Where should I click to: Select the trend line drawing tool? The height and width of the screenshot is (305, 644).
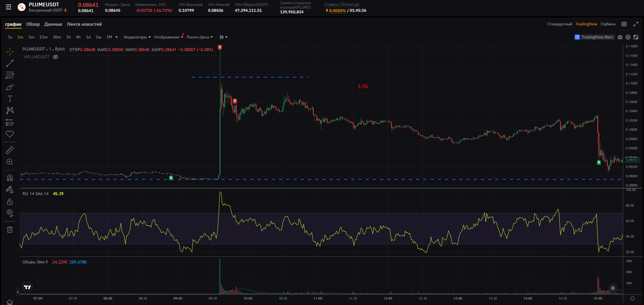(x=10, y=63)
